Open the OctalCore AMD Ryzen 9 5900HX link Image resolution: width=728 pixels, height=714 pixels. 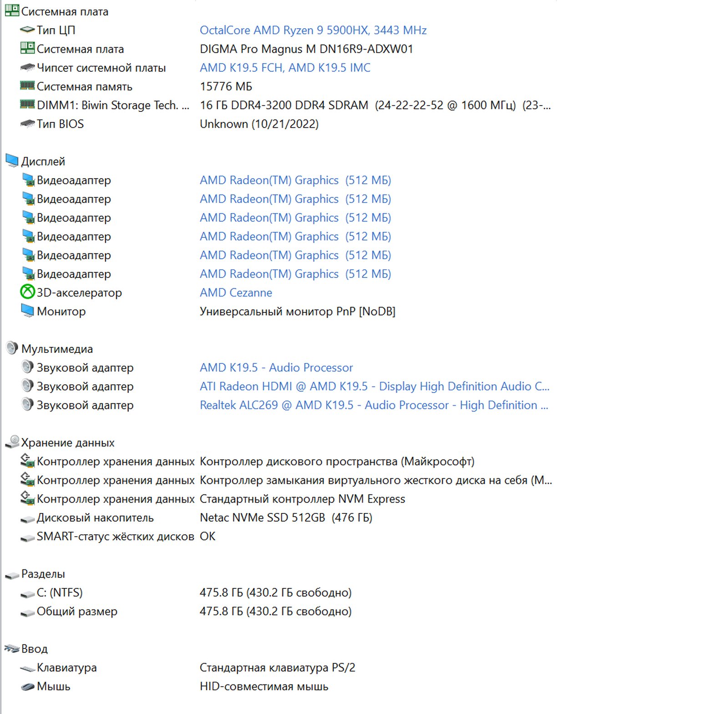tap(313, 30)
